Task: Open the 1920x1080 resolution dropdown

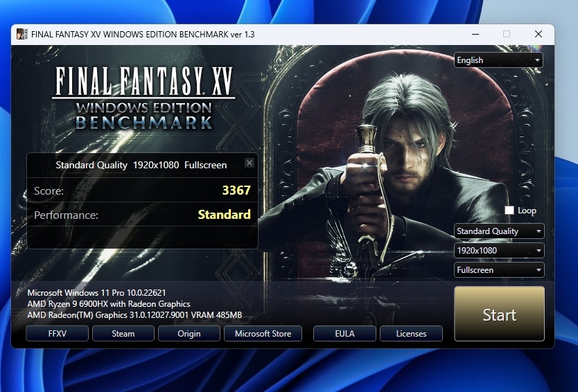Action: [499, 251]
